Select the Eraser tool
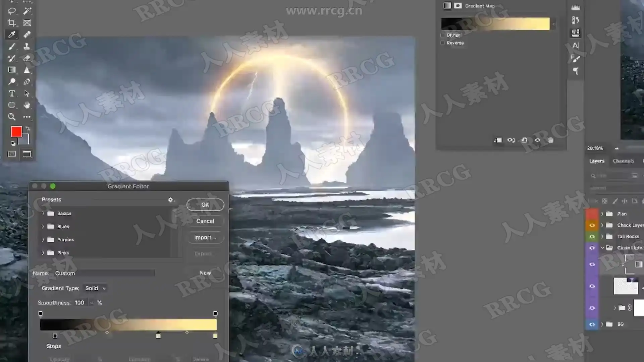644x362 pixels. click(x=27, y=58)
